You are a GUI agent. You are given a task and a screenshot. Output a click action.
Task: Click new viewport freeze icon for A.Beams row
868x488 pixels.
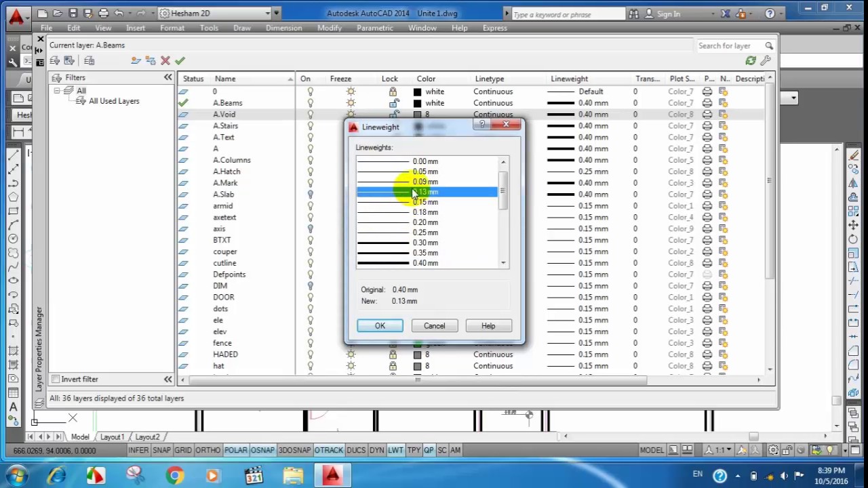point(724,103)
